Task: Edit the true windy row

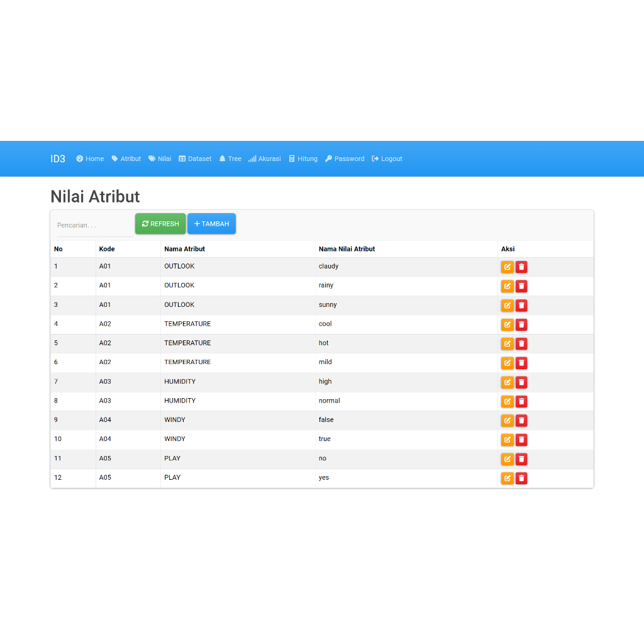Action: (508, 440)
